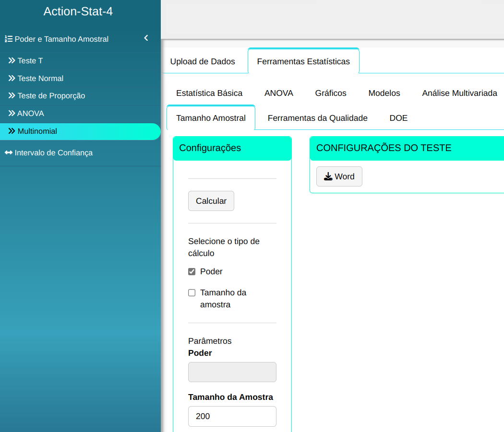Open the Upload de Dados tab

(x=203, y=61)
